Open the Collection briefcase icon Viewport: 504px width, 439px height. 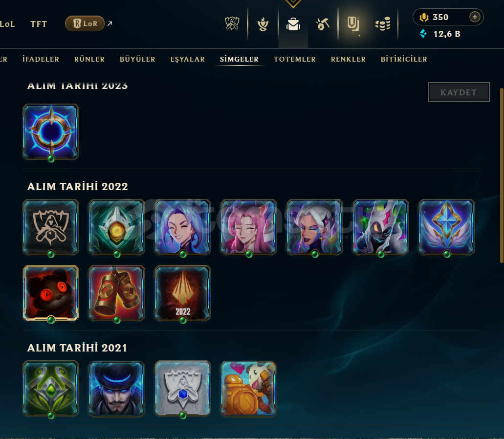click(x=293, y=24)
